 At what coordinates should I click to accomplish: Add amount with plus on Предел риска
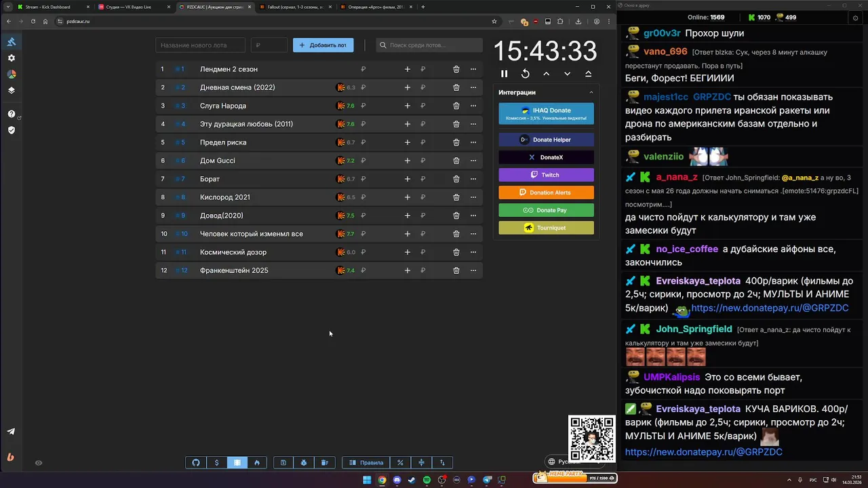pyautogui.click(x=408, y=142)
